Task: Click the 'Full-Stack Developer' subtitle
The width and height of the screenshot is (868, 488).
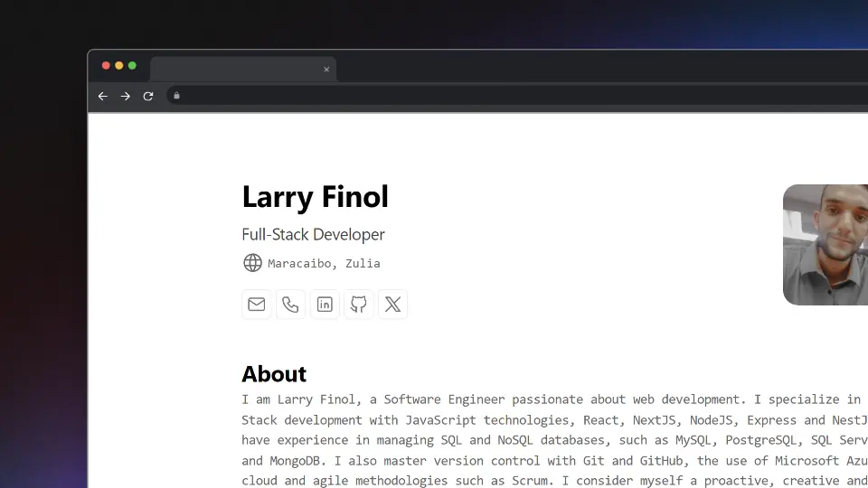Action: pos(313,235)
